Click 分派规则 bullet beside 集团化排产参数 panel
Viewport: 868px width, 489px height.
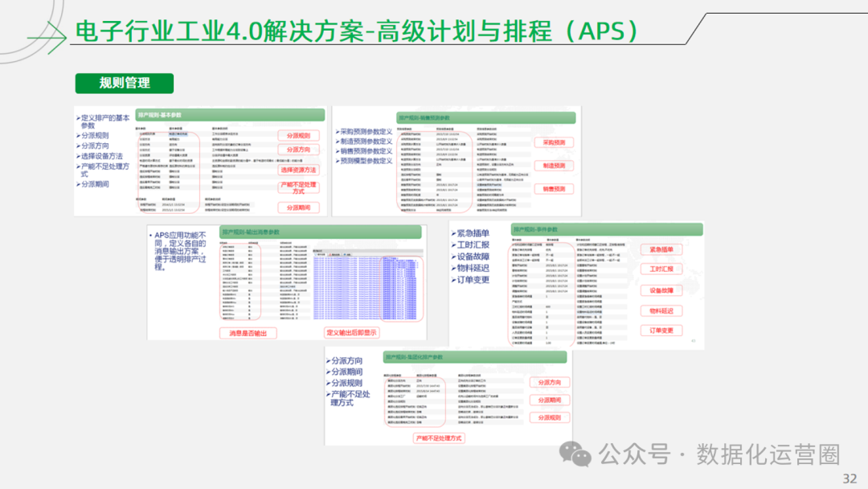tap(345, 383)
